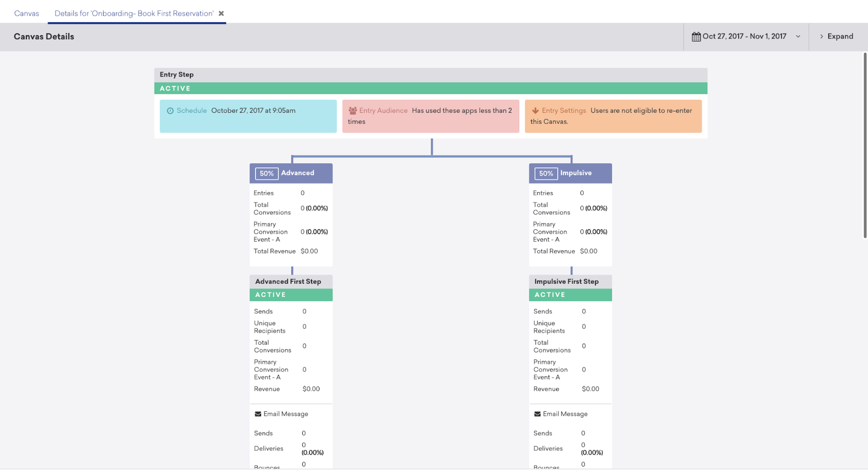Select the Impulsive variant header

pos(576,173)
